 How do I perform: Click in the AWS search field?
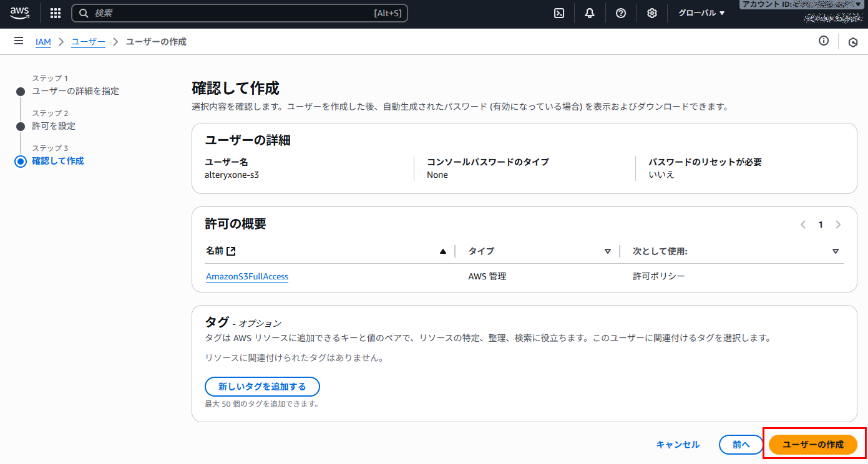231,13
